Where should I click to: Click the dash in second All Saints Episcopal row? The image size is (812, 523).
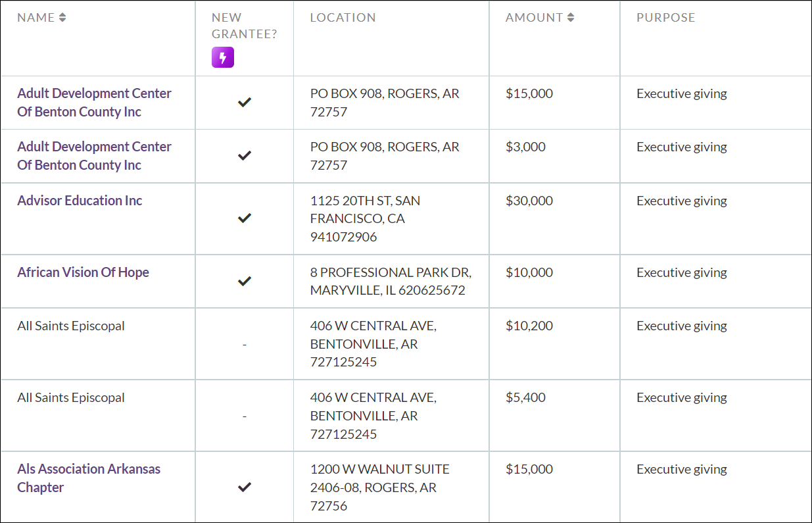pos(245,415)
